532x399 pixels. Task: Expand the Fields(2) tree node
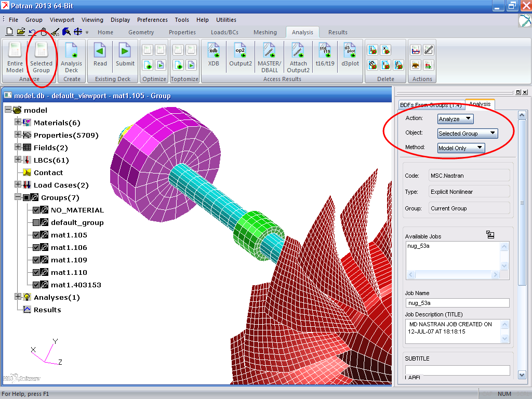click(x=18, y=147)
